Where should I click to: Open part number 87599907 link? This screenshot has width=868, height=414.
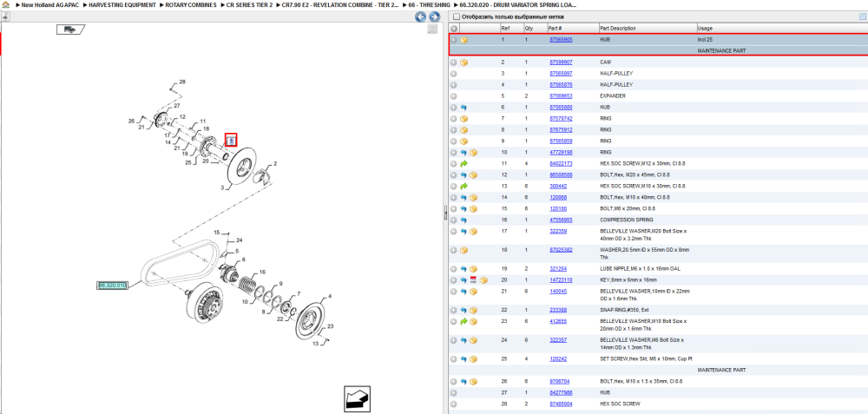[561, 62]
